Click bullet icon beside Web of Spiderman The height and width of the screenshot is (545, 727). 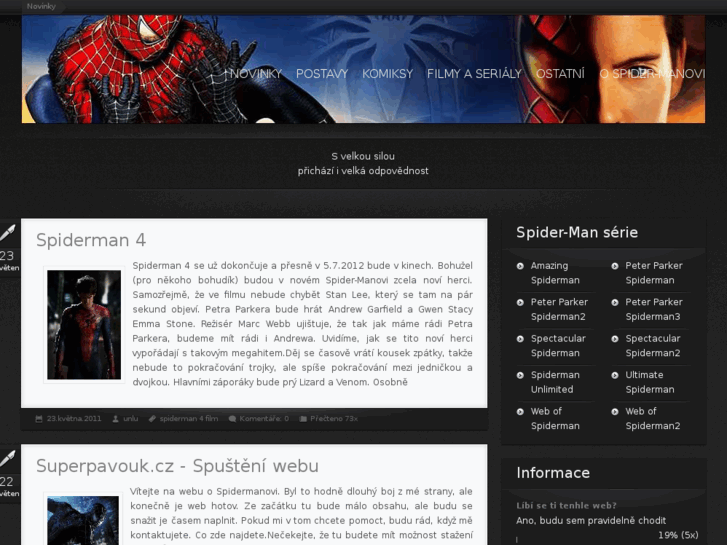coord(520,411)
